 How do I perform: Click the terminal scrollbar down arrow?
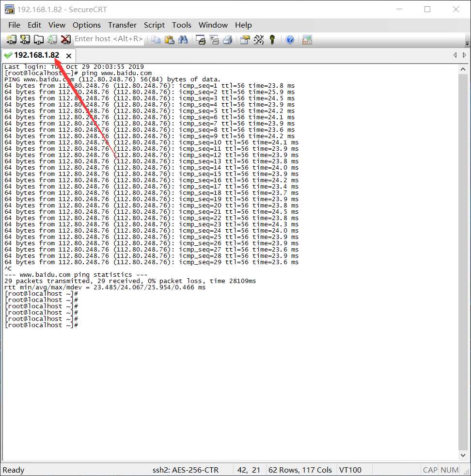[463, 455]
